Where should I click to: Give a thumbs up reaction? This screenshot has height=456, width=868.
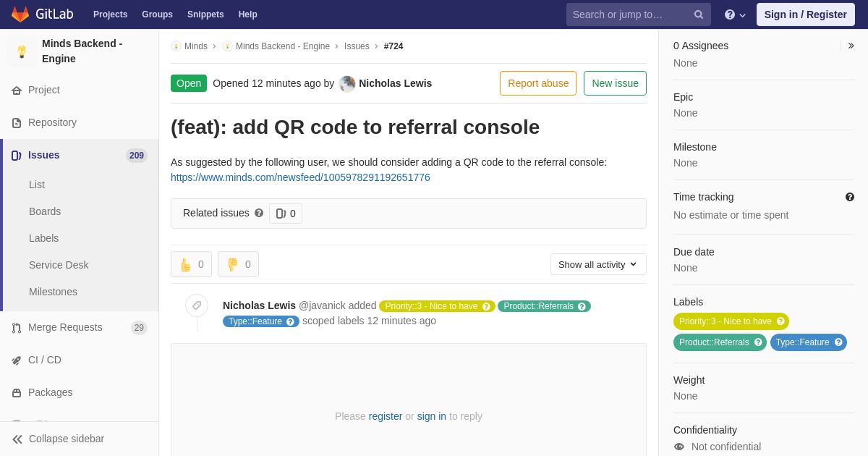pyautogui.click(x=191, y=264)
